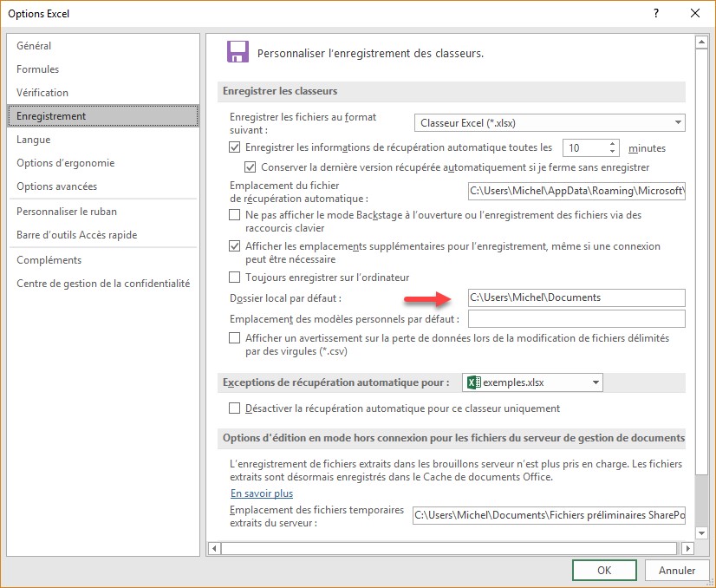Select the Formules category
Screen dimensions: 716x588
tap(38, 69)
